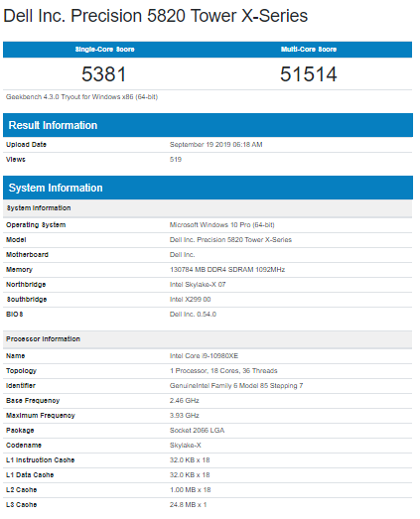
Task: Click the Motherboard label
Action: pos(27,254)
